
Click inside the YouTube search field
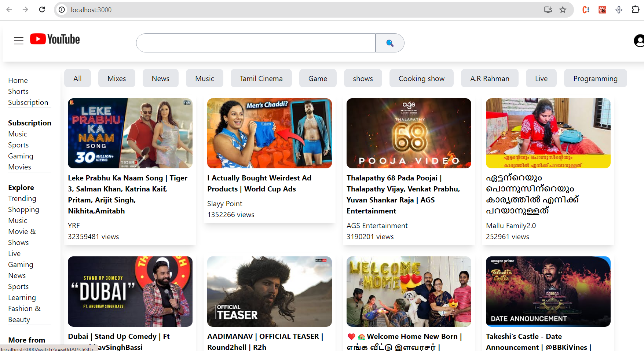[256, 43]
